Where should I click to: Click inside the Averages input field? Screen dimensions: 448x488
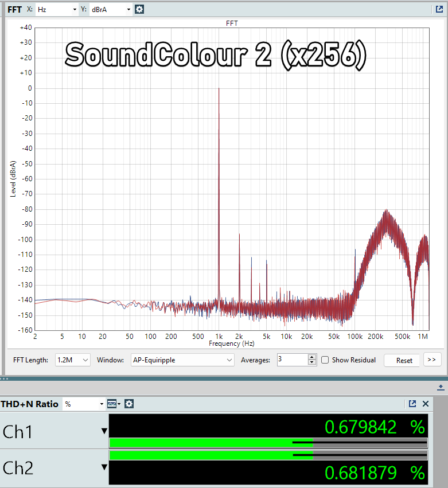point(292,360)
